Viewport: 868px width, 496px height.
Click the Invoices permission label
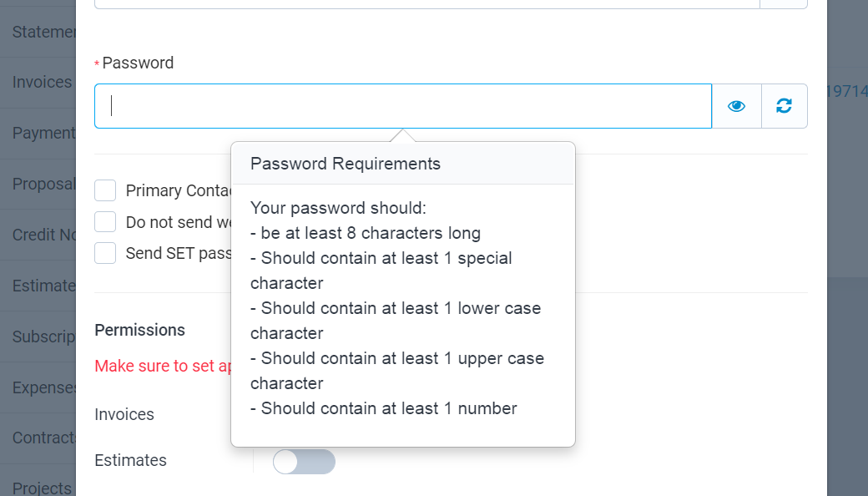click(x=124, y=414)
